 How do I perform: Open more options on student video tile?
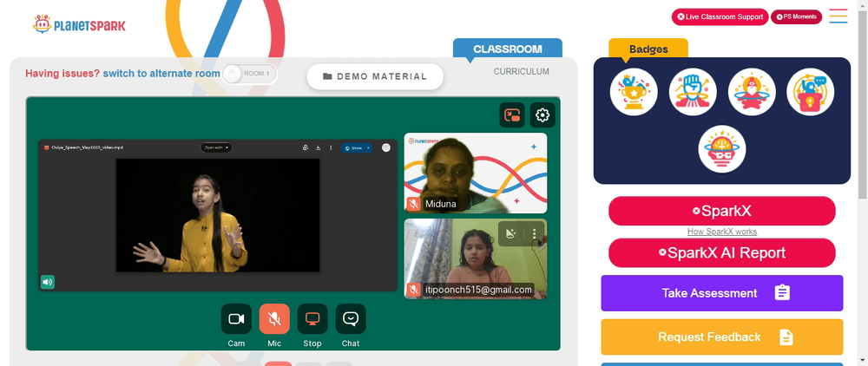(x=534, y=233)
